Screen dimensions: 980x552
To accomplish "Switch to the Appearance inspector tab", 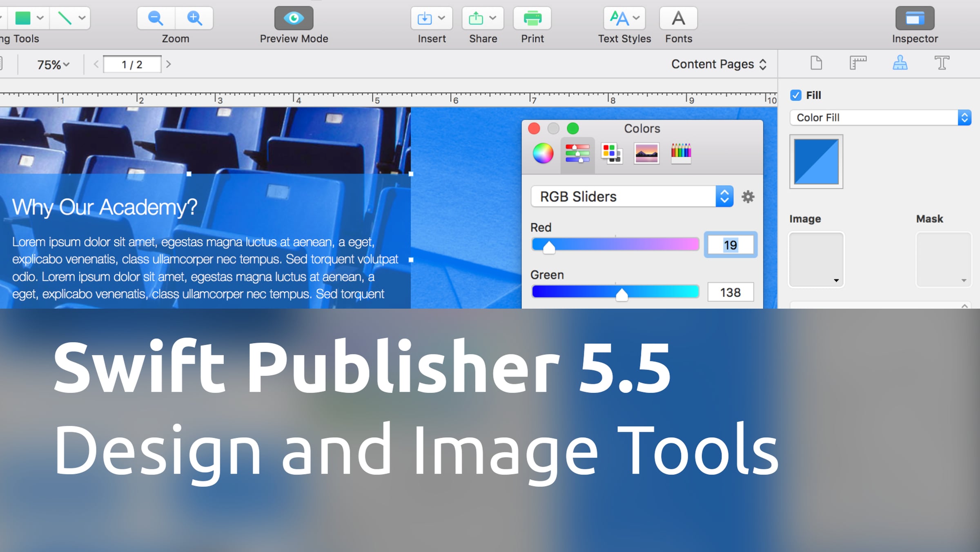I will tap(900, 63).
